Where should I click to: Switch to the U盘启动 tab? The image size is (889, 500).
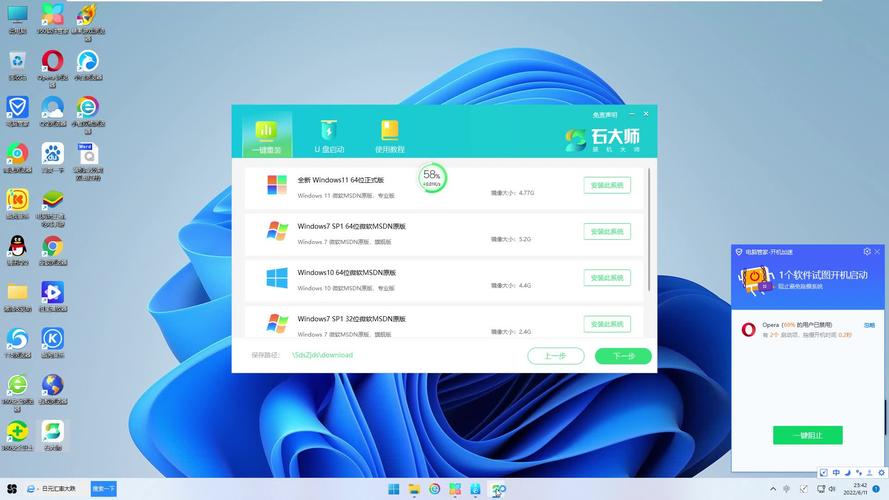click(x=329, y=136)
